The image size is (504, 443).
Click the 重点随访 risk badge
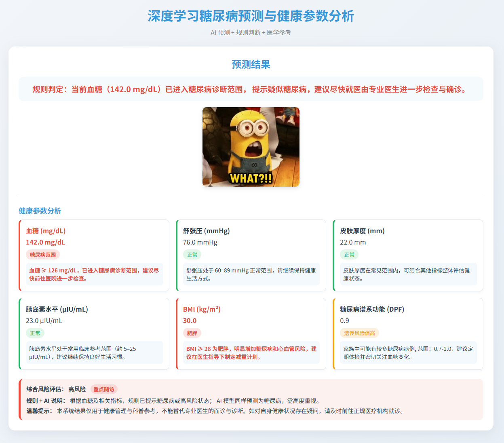click(x=104, y=389)
